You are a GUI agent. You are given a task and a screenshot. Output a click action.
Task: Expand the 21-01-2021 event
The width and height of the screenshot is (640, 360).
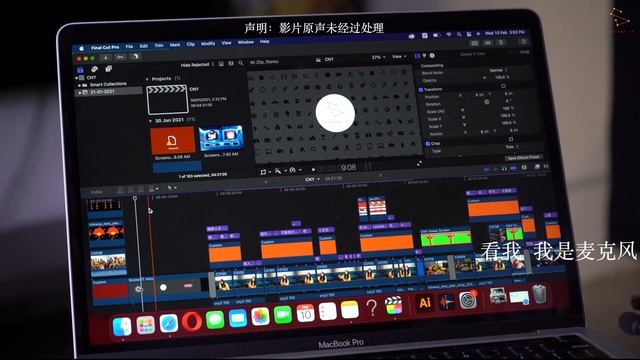[80, 93]
